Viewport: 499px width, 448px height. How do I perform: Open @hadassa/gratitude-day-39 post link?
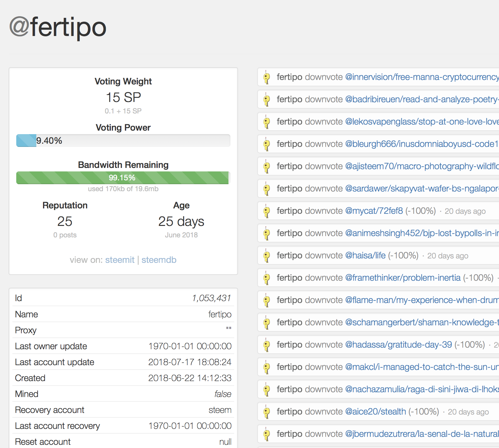pos(399,345)
